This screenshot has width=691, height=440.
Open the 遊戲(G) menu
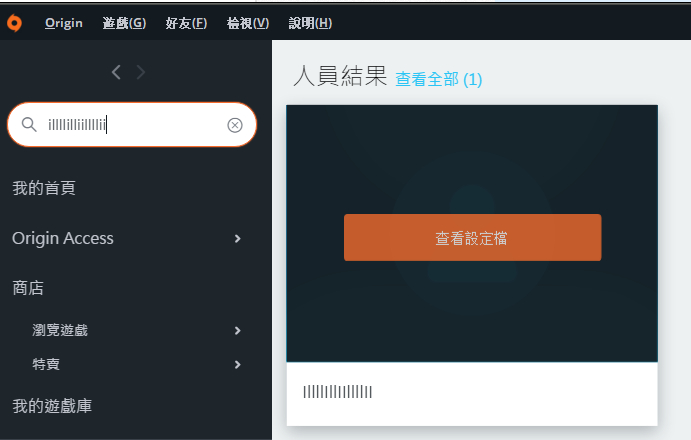[124, 23]
